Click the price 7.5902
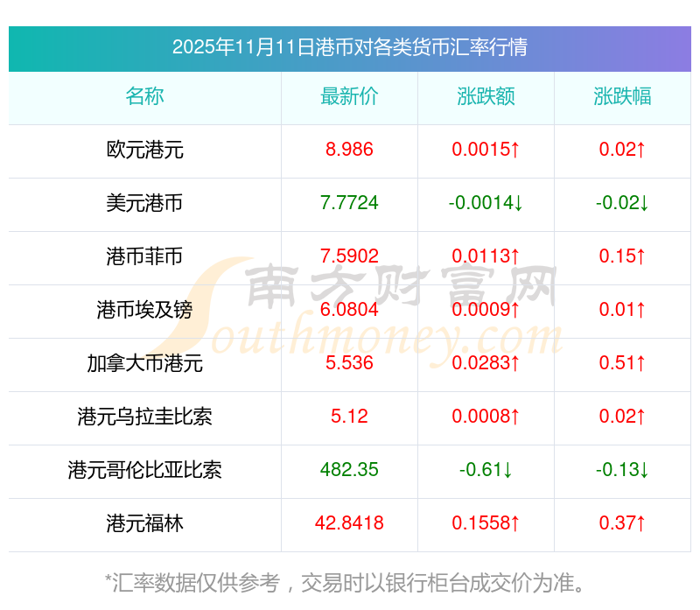 coord(349,256)
